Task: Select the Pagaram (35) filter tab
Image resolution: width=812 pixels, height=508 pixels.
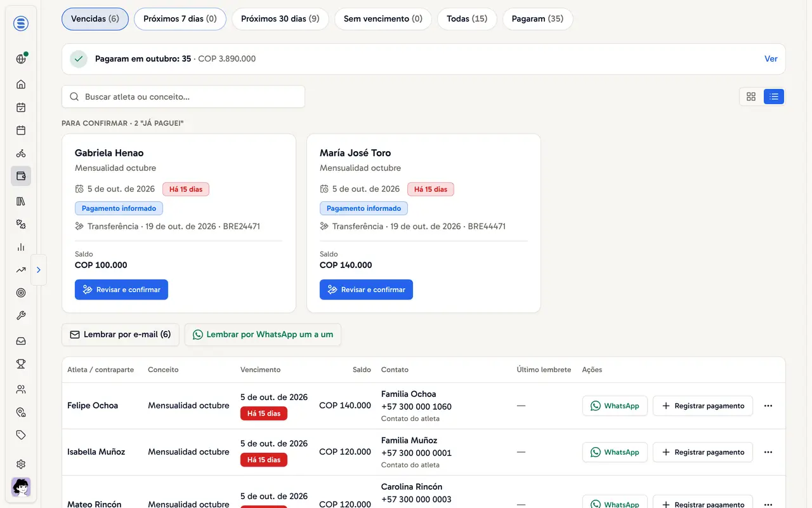Action: (x=537, y=19)
